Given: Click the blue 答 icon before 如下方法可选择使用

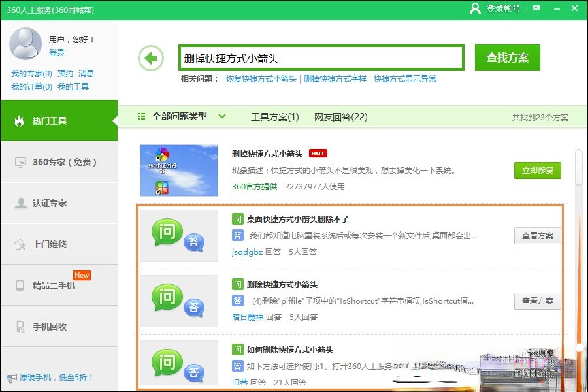Looking at the screenshot, I should [x=237, y=366].
